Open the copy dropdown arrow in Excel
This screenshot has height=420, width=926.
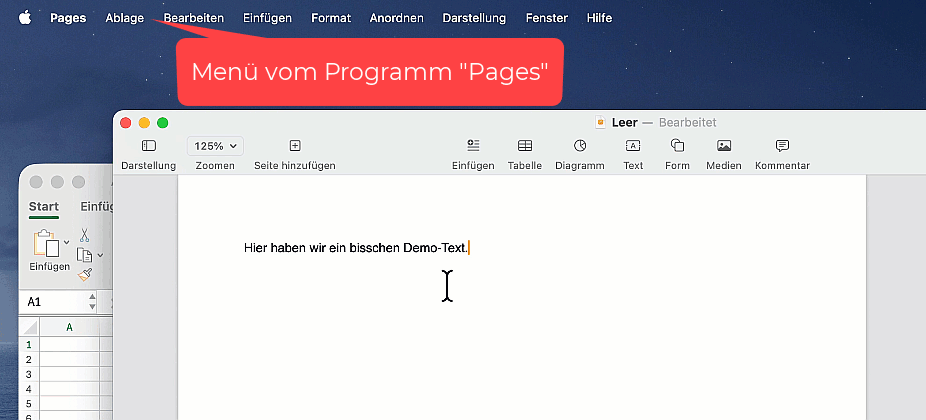[x=100, y=255]
